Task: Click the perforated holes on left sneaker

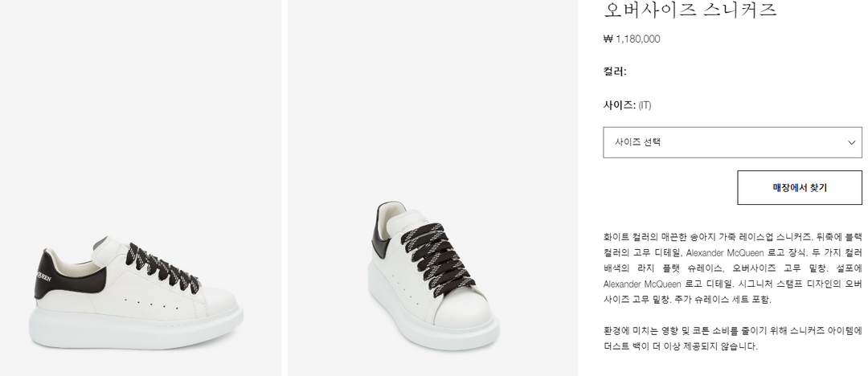Action: click(153, 304)
